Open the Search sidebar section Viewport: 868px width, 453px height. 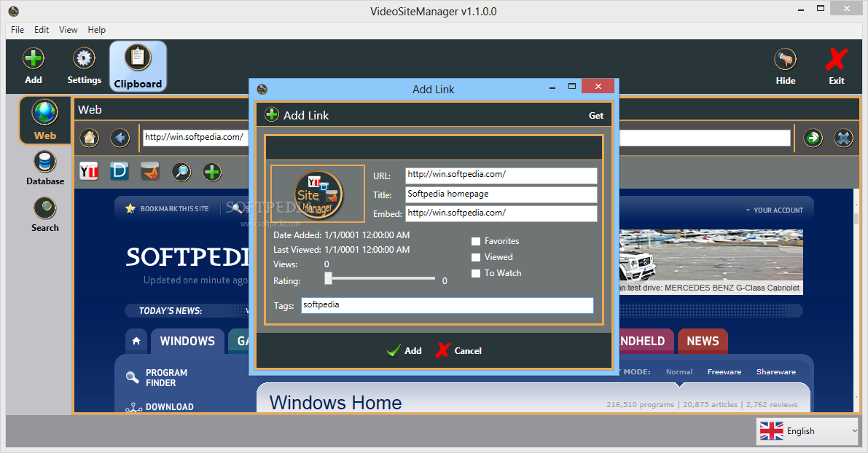pos(45,215)
